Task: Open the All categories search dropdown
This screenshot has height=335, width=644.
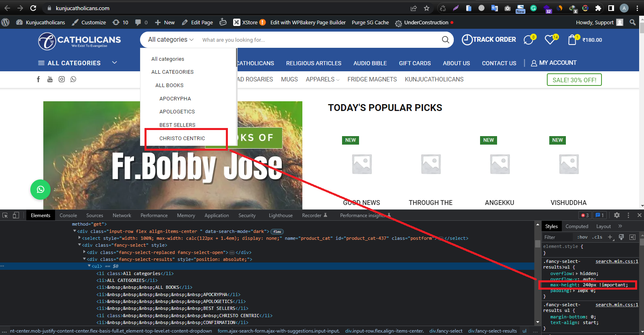Action: [171, 40]
